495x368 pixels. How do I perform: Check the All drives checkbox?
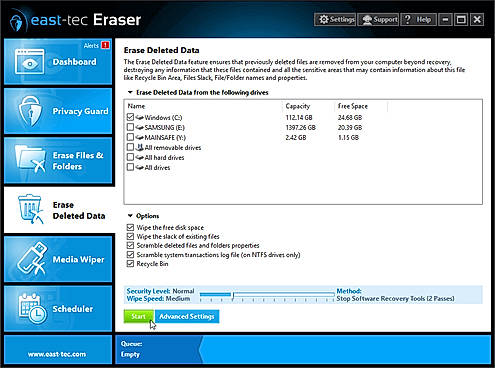(x=130, y=167)
